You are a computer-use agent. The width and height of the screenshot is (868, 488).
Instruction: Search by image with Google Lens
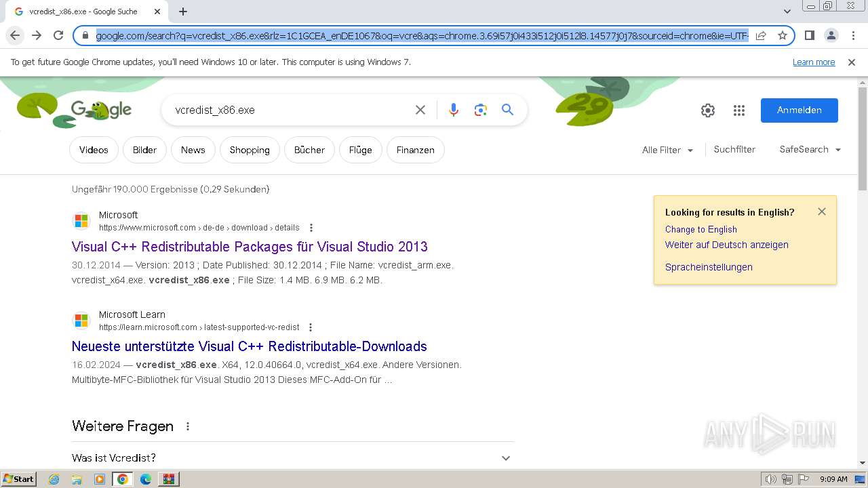pos(481,110)
